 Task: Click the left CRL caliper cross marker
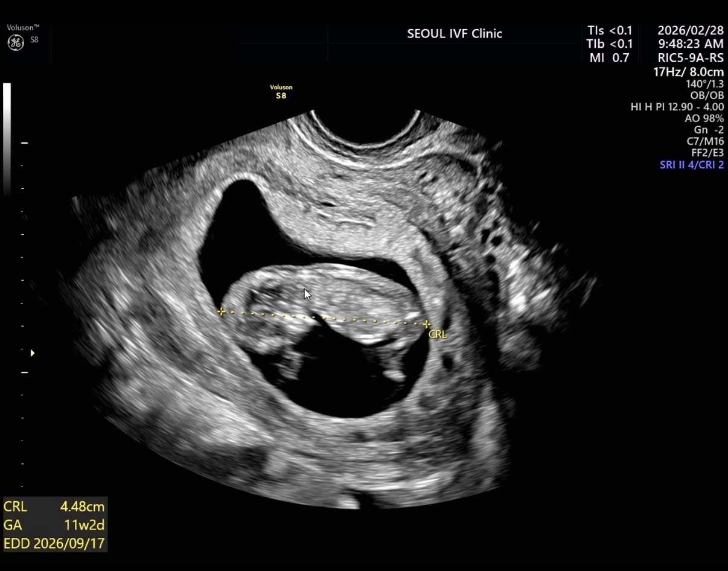(x=222, y=312)
